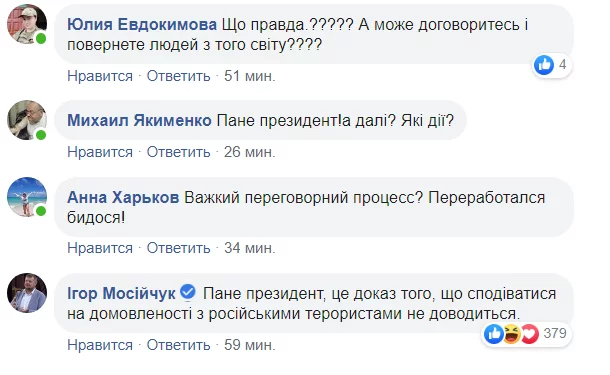Image resolution: width=610 pixels, height=375 pixels.
Task: Open the Юлия Евдокимова name link
Action: (142, 25)
